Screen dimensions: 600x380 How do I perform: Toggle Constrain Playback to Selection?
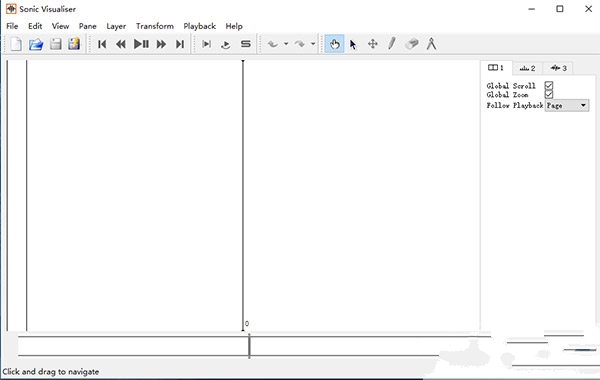click(x=207, y=44)
